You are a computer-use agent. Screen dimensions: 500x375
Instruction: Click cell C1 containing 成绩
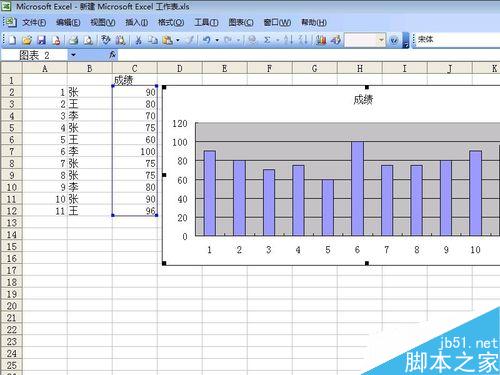[135, 80]
